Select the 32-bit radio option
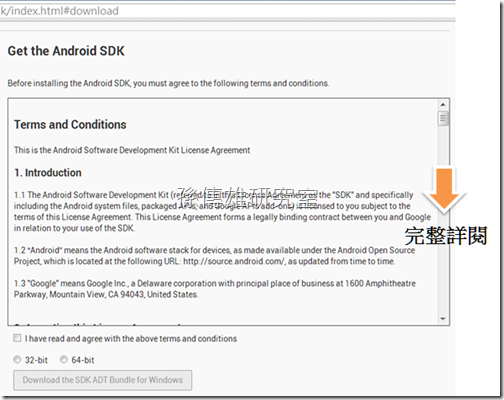 (x=17, y=360)
